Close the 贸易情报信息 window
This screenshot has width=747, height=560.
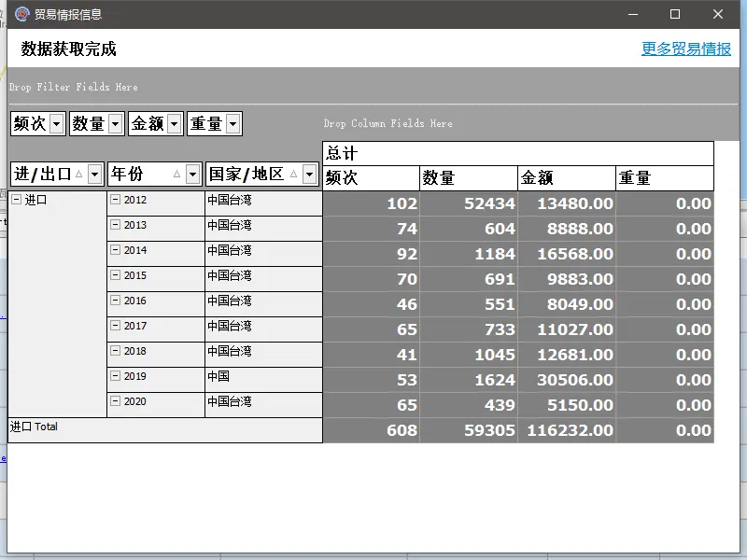pos(718,14)
